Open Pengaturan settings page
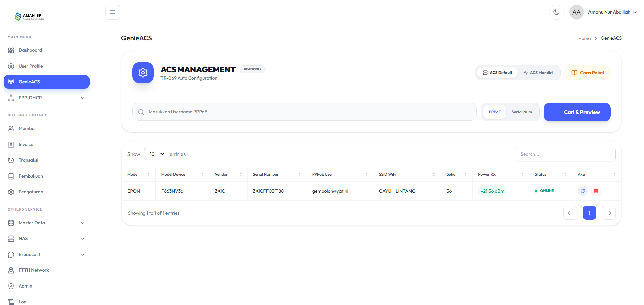644x305 pixels. click(x=46, y=192)
